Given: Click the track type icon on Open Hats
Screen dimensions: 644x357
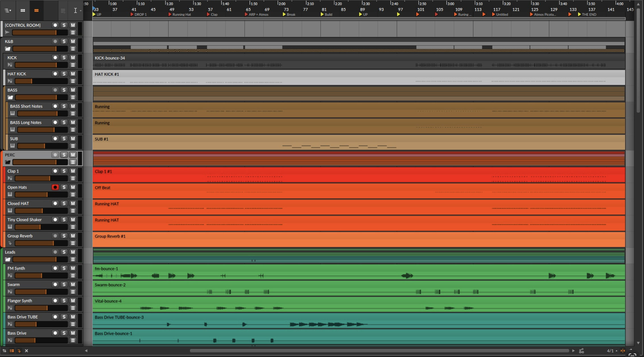Looking at the screenshot, I should [x=10, y=194].
